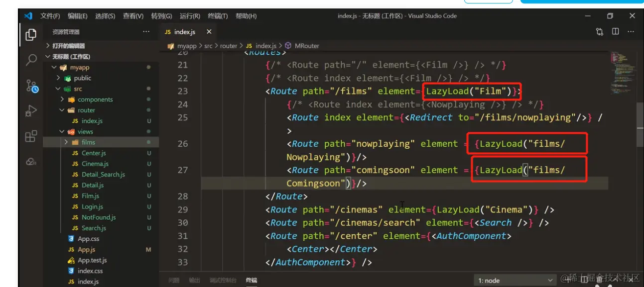
Task: Switch to the 输出 panel tab
Action: [194, 281]
